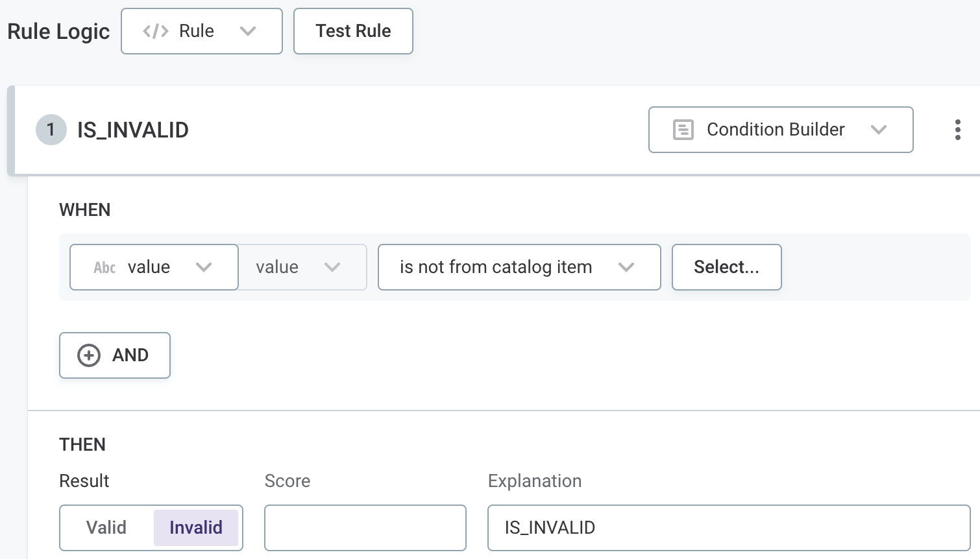The width and height of the screenshot is (980, 559).
Task: Click the Abc type icon on the value field
Action: (104, 267)
